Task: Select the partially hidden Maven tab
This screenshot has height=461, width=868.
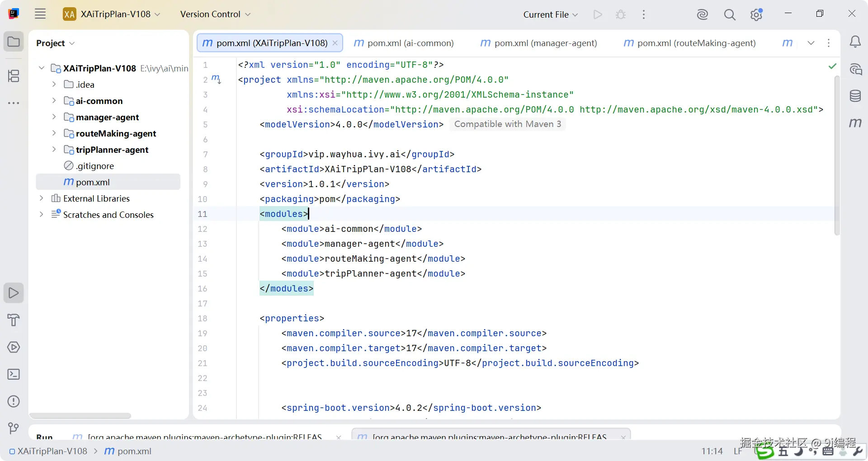Action: (x=788, y=43)
